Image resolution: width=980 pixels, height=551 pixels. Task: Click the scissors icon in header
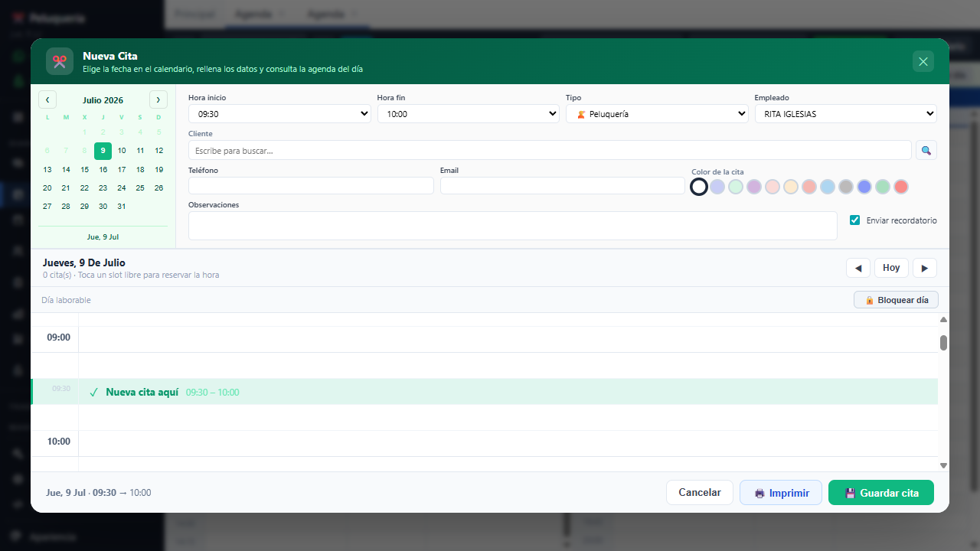tap(60, 61)
